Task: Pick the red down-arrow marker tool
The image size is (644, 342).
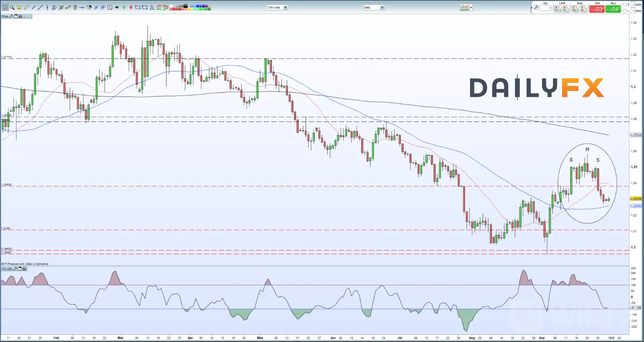Action: [131, 7]
